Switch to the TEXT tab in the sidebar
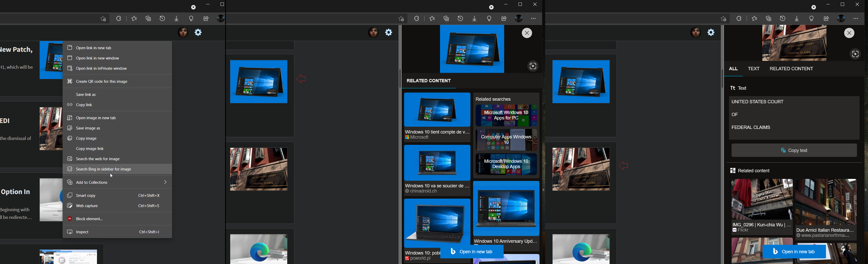 click(753, 69)
